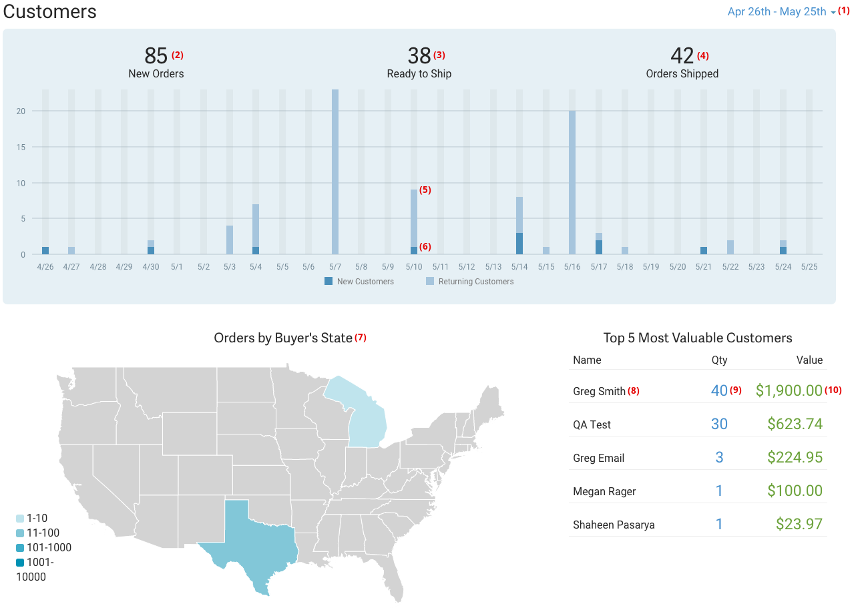The height and width of the screenshot is (608, 868).
Task: Click the New Customers legend color square
Action: pyautogui.click(x=327, y=281)
